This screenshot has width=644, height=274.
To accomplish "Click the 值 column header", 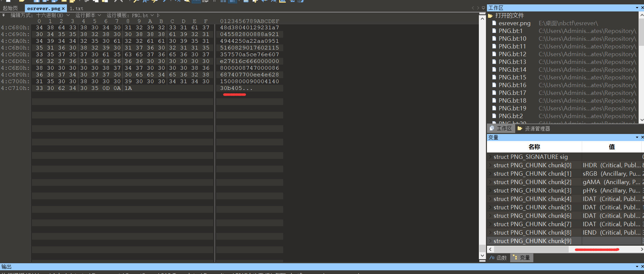I will (x=612, y=147).
